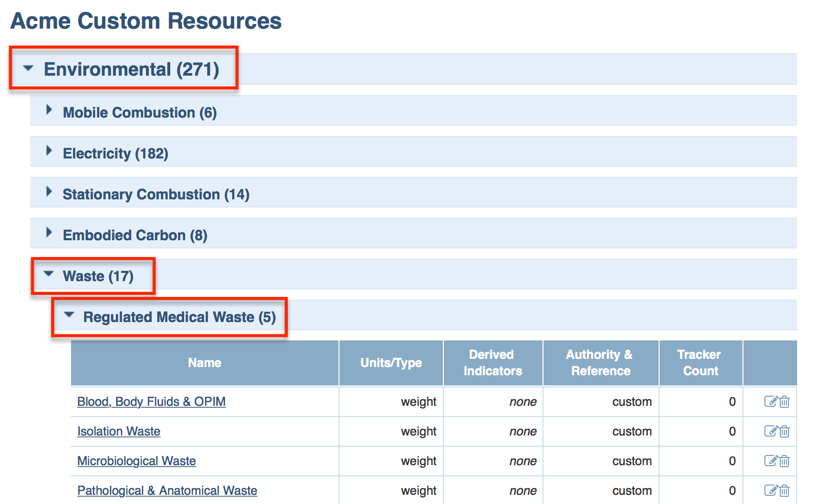Screen dimensions: 814x504
Task: Edit the Microbiological Waste resource
Action: (771, 461)
